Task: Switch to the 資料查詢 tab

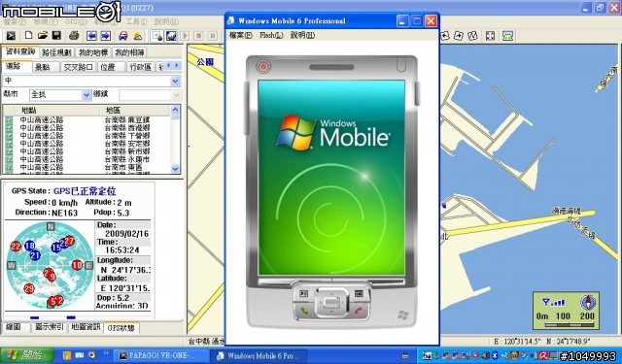Action: tap(20, 51)
